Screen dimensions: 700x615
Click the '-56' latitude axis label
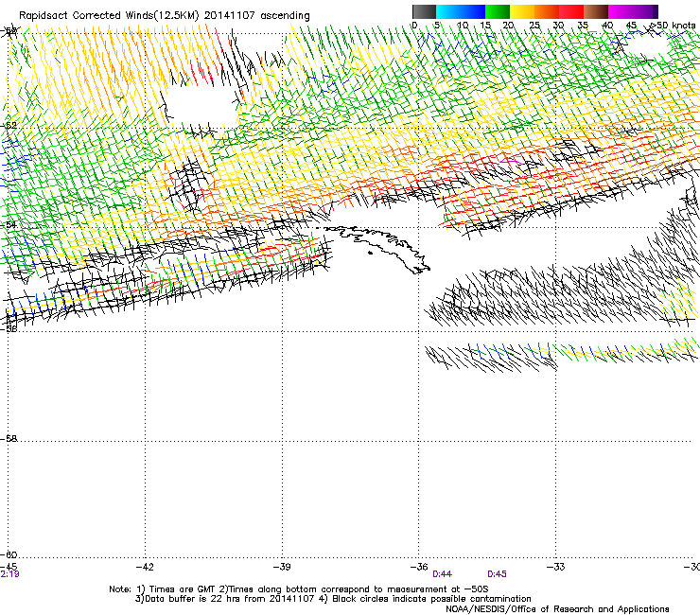pos(9,328)
